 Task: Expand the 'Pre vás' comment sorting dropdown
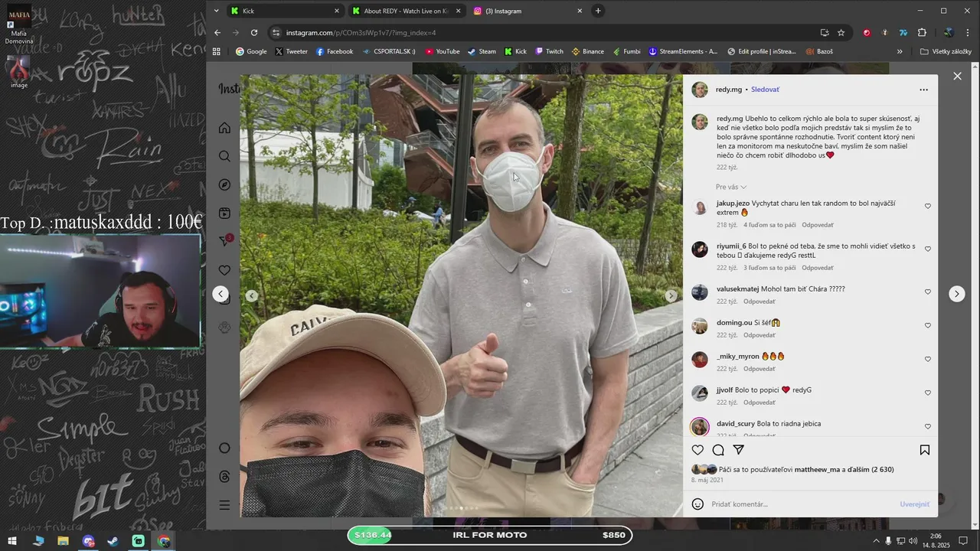tap(731, 187)
